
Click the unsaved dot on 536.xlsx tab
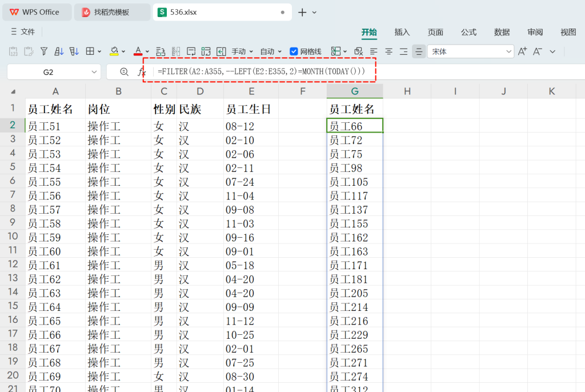point(282,13)
